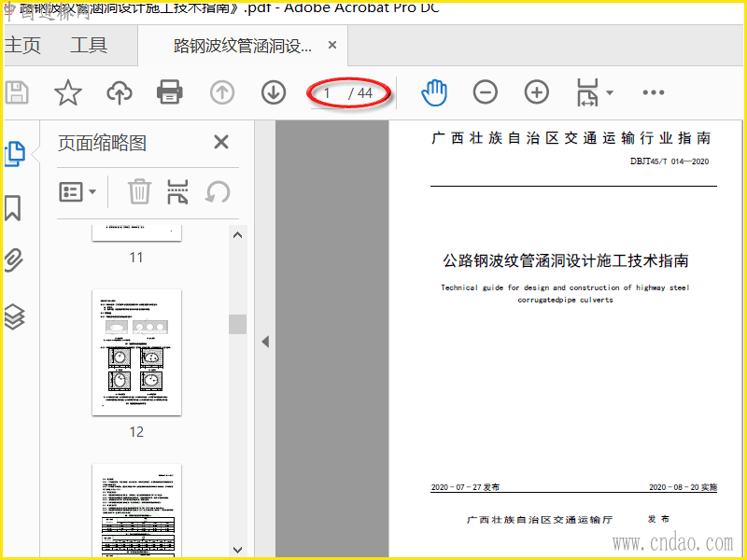Viewport: 747px width, 560px height.
Task: Go to the next page using the down arrow
Action: pyautogui.click(x=274, y=92)
